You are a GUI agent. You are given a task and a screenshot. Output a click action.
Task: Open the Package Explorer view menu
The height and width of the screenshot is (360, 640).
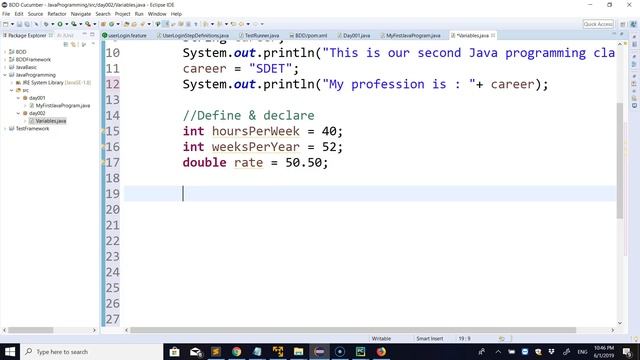pyautogui.click(x=93, y=44)
